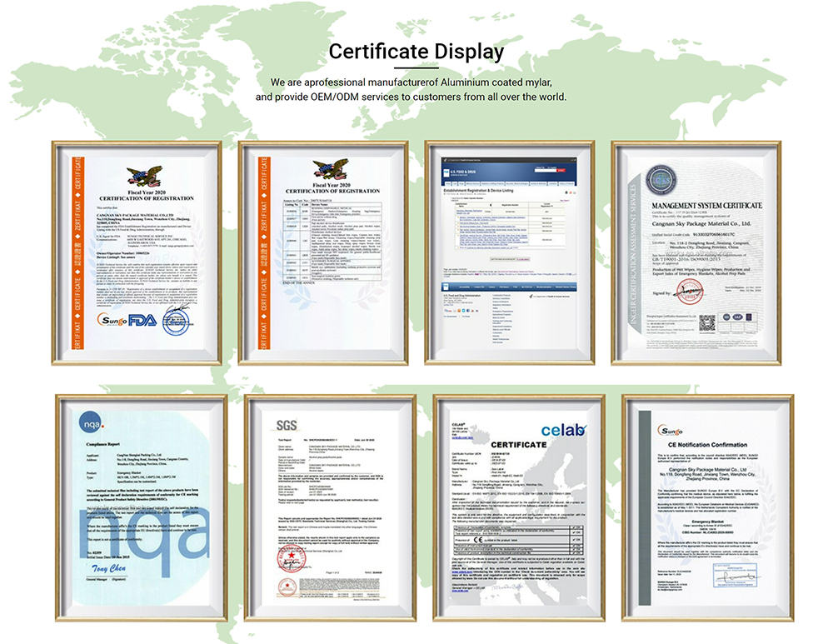Screen dimensions: 833x644
Task: Click the red Search button
Action: click(561, 170)
